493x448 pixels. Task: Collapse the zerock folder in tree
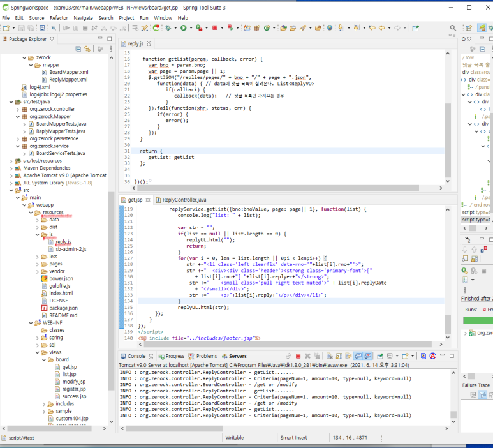click(24, 57)
